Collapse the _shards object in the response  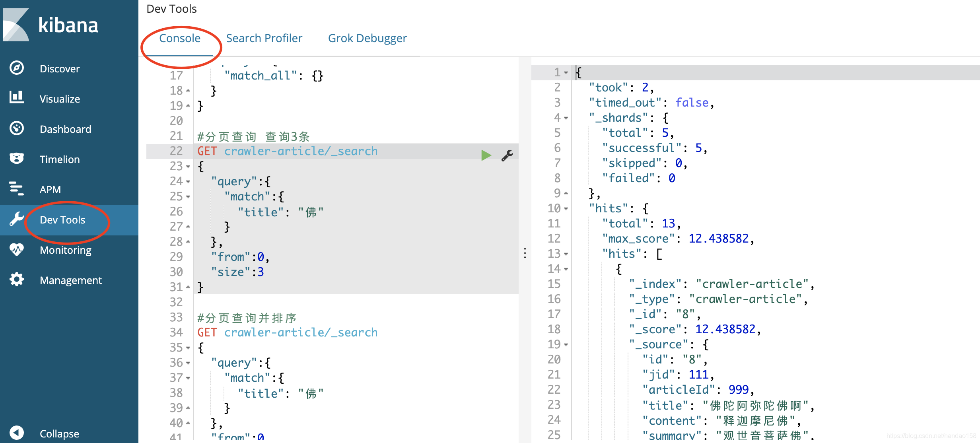565,117
